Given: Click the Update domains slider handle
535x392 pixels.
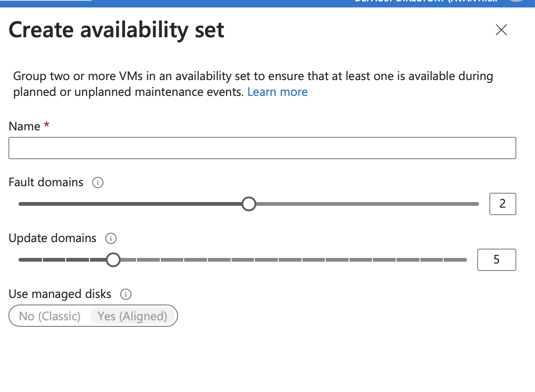Looking at the screenshot, I should pyautogui.click(x=113, y=260).
